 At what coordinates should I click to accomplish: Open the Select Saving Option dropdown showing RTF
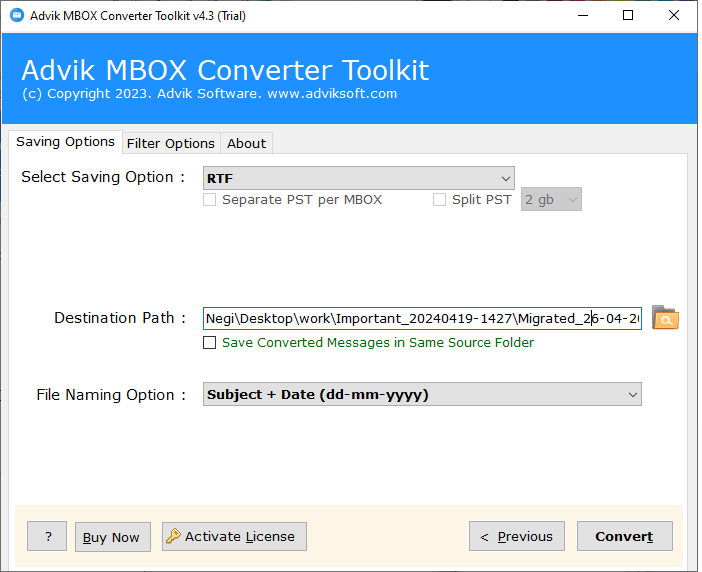pyautogui.click(x=358, y=178)
